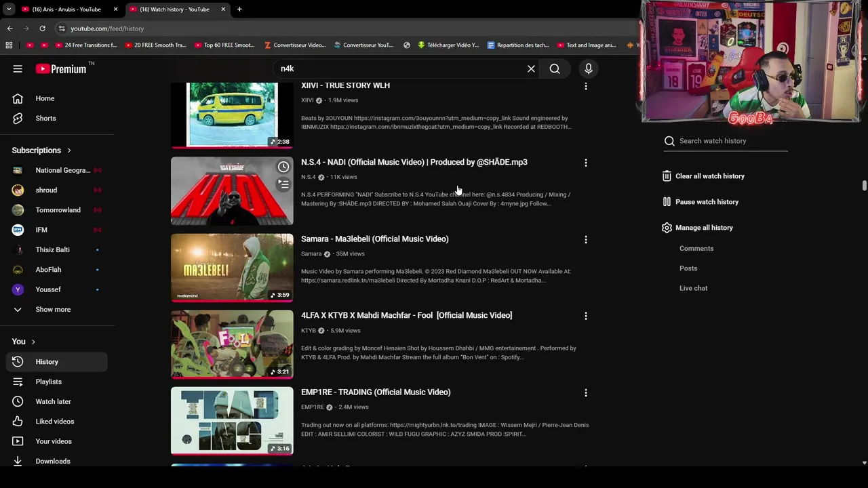
Task: Open Thisiz Balti subscription channel
Action: click(57, 249)
